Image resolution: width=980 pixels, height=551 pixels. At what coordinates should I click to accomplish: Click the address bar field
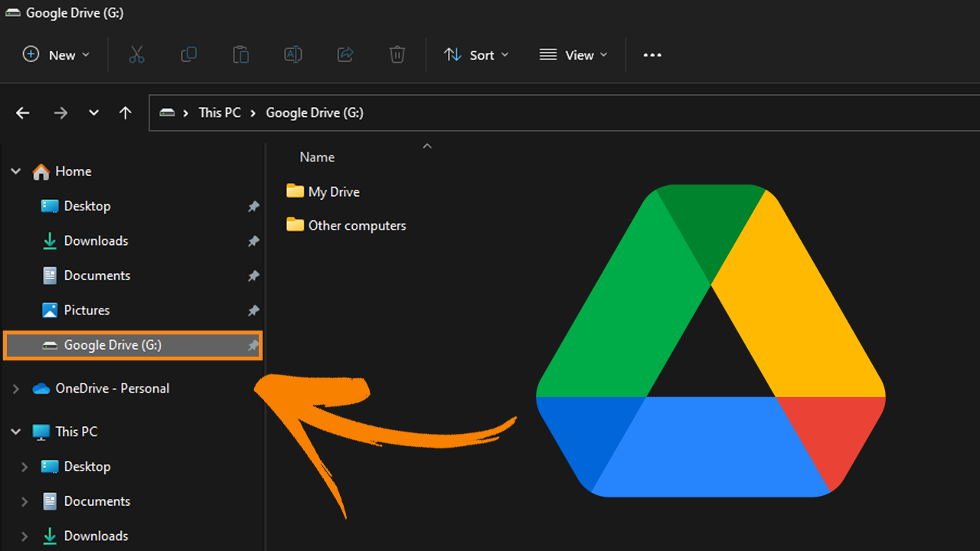[564, 112]
